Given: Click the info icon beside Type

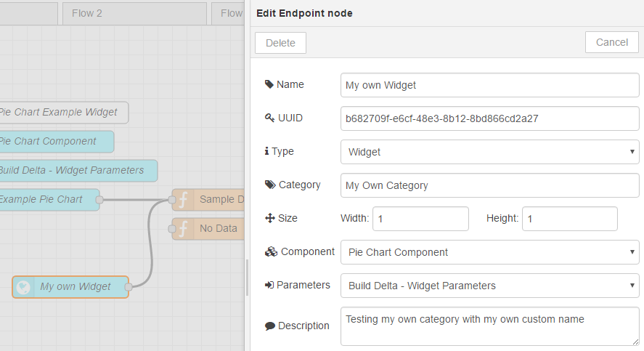Looking at the screenshot, I should tap(266, 151).
